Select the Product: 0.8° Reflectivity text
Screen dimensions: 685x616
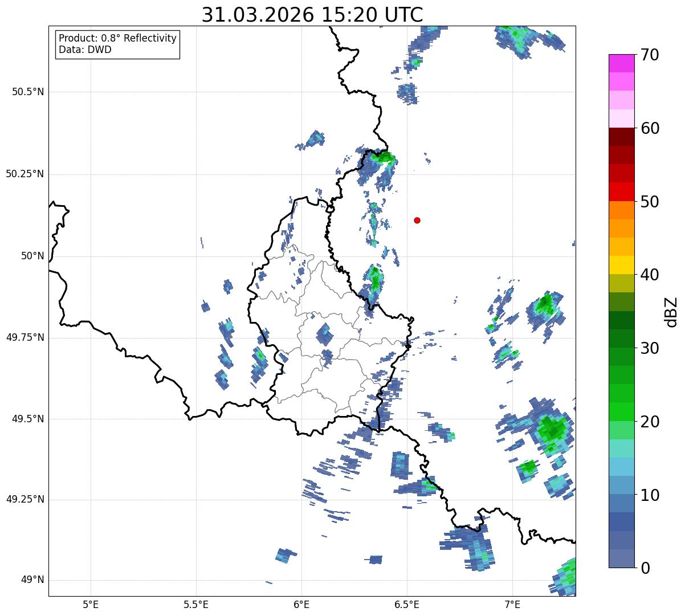(x=118, y=38)
